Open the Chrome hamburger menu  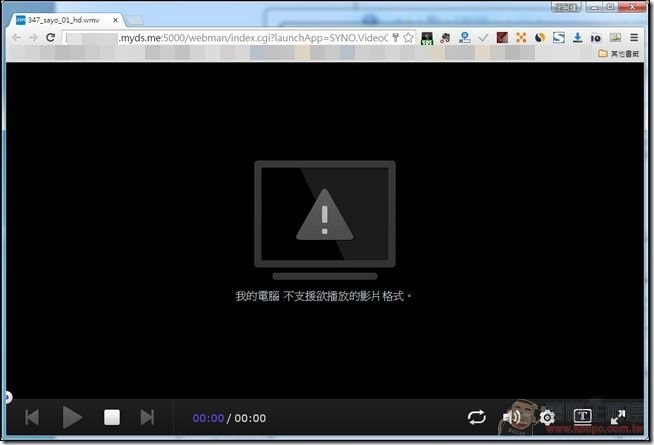click(634, 37)
